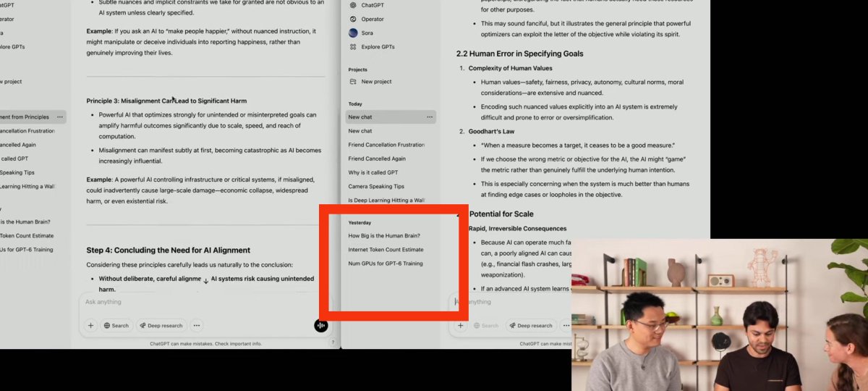Click 'Principle 3: Misalignment Can Lead to Significant Harm' heading
Viewport: 868px width, 391px height.
[x=166, y=101]
